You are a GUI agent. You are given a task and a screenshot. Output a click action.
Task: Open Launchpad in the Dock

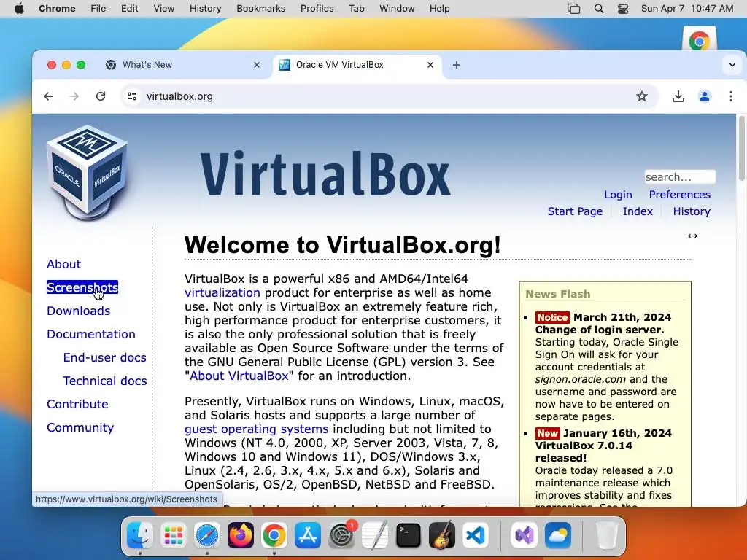[x=174, y=535]
